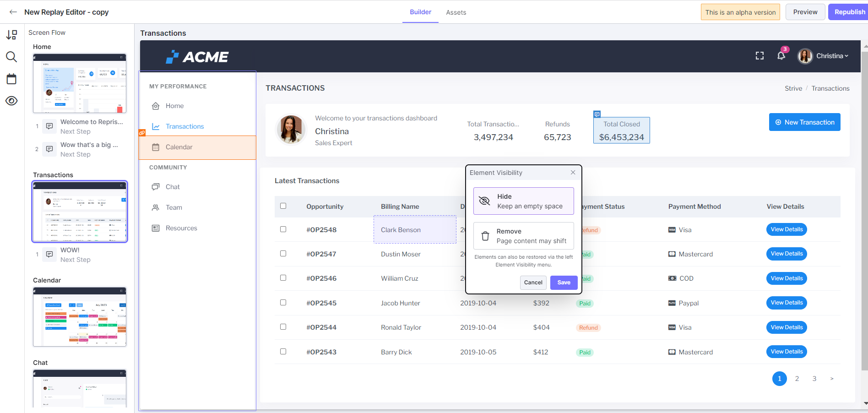Click the Republish button
Image resolution: width=868 pixels, height=413 pixels.
(849, 12)
